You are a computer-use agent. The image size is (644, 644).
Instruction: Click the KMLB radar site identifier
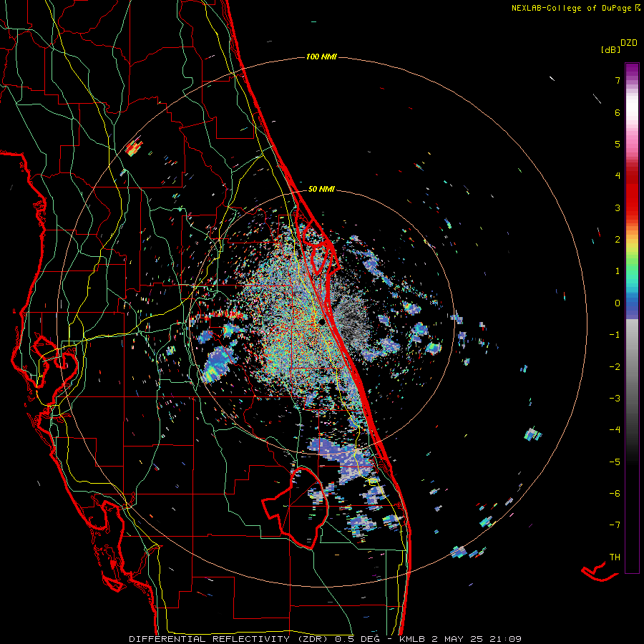point(413,639)
